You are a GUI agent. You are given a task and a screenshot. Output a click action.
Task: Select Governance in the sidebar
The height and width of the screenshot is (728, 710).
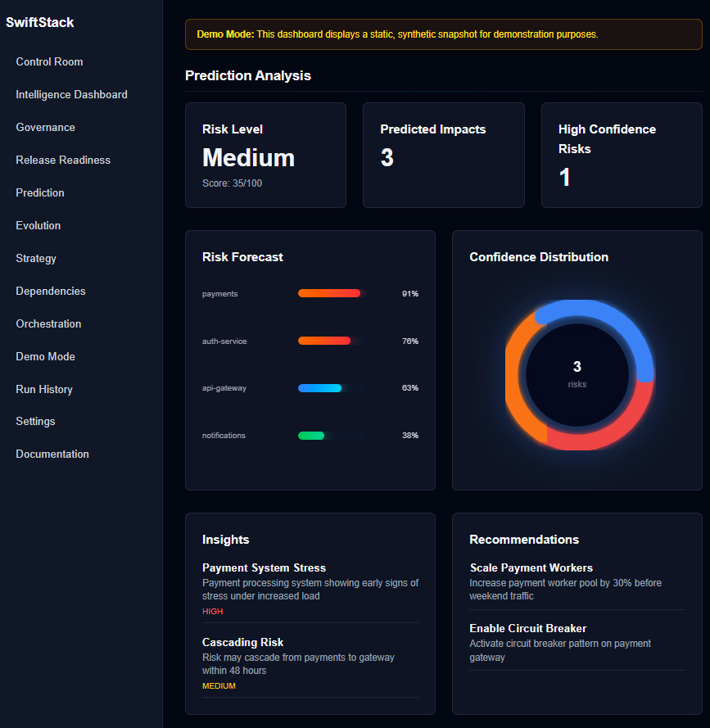(x=45, y=127)
